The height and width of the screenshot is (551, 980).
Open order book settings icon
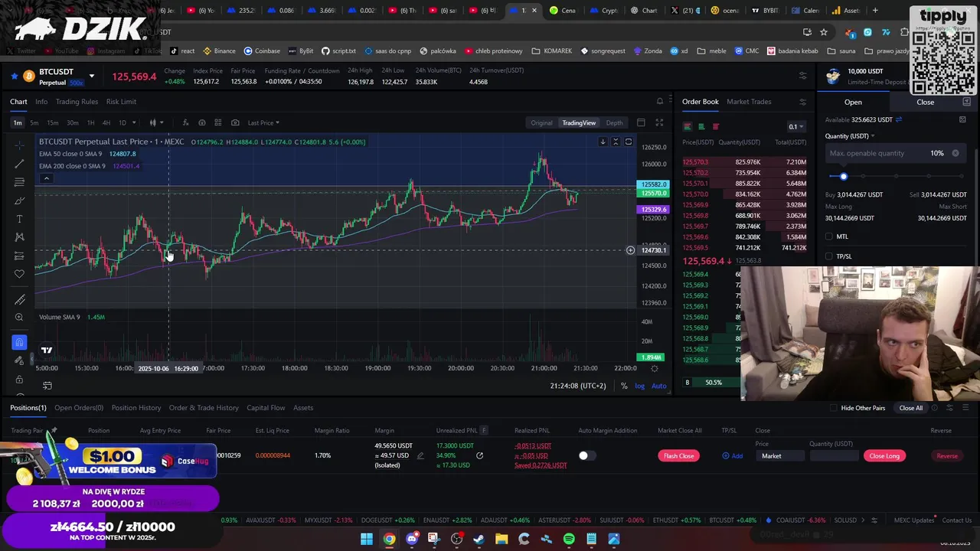[x=802, y=101]
